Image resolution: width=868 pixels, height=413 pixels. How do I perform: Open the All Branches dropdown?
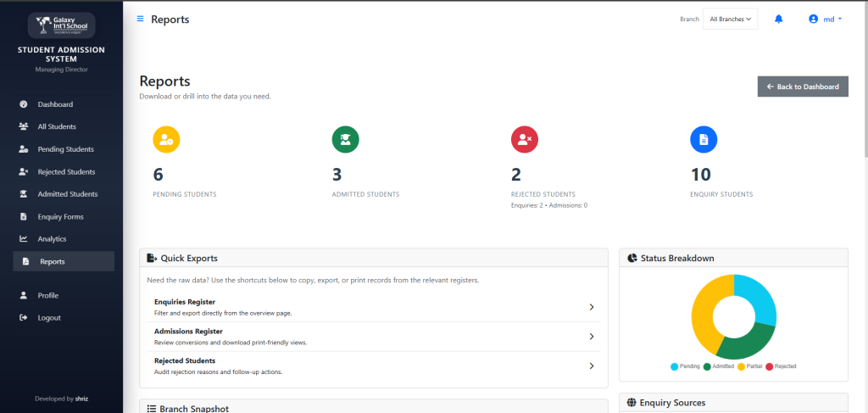[730, 20]
